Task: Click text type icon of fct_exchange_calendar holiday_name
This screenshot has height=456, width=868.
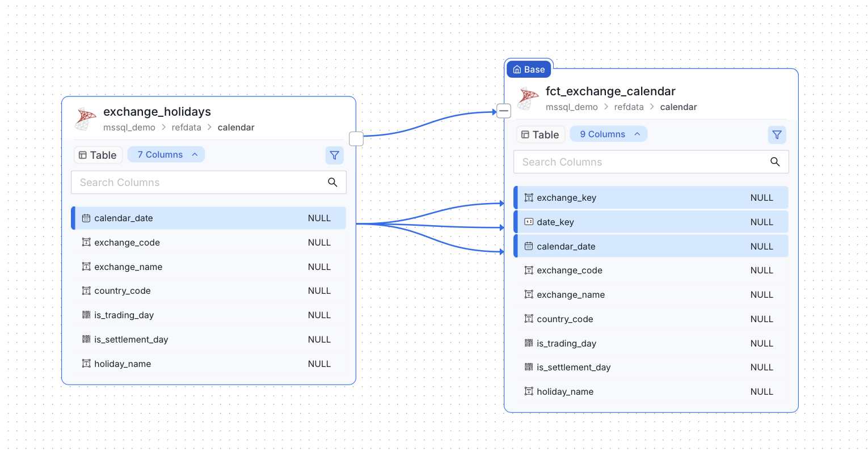Action: (529, 391)
